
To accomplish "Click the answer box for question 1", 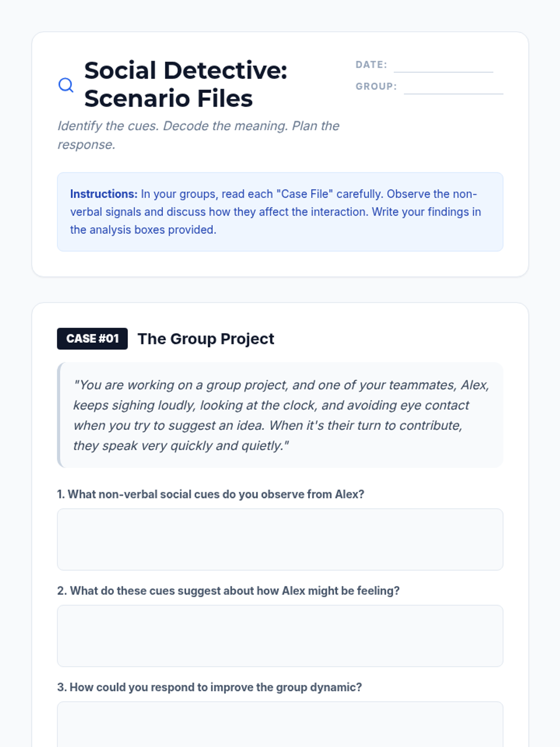I will pos(280,539).
